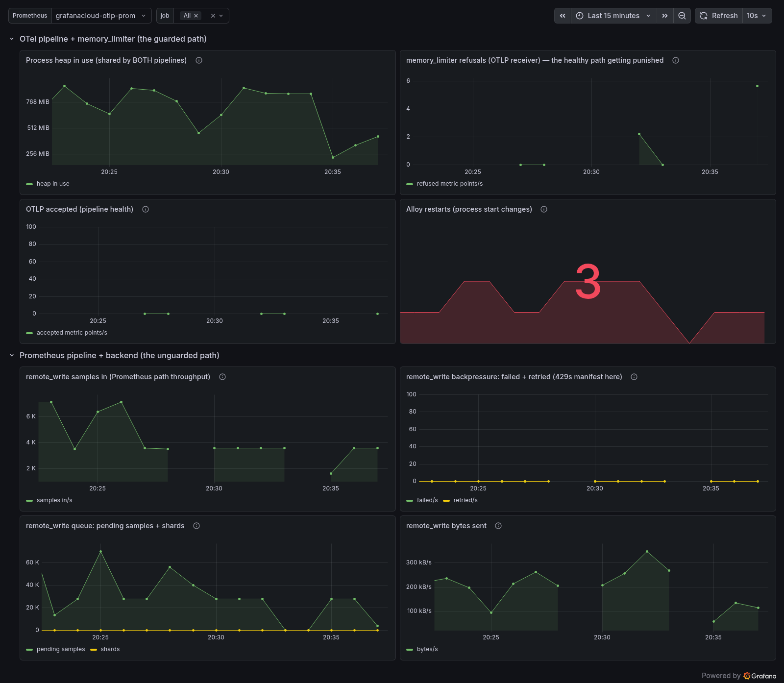Toggle retried/s legend series
The image size is (784, 683).
(x=465, y=500)
